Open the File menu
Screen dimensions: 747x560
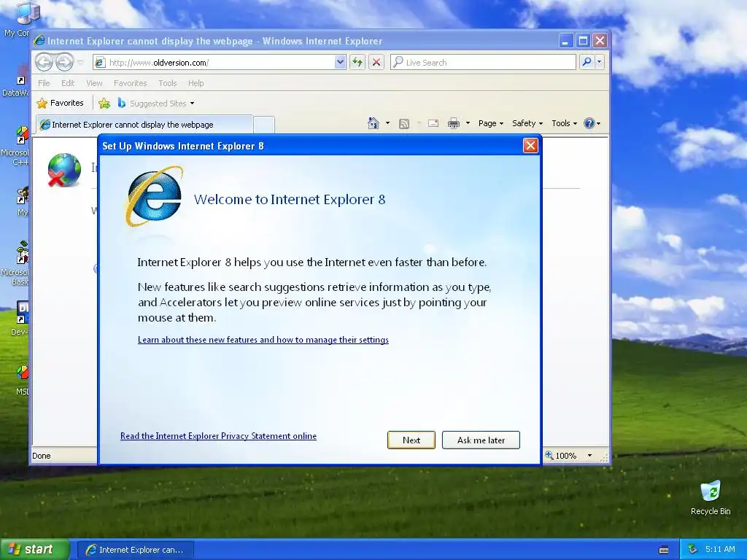tap(44, 83)
